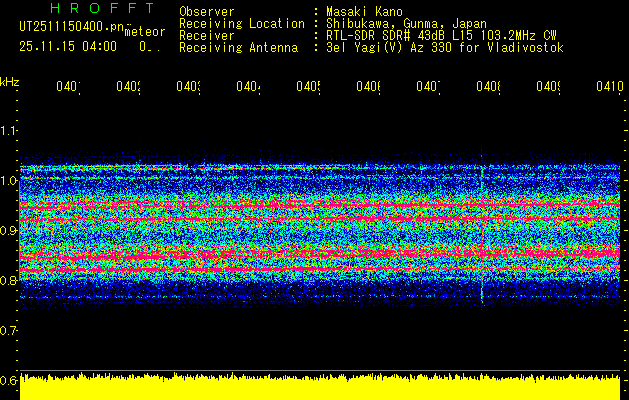Click the 0406 time marker
Image resolution: width=629 pixels, height=400 pixels.
tap(368, 86)
